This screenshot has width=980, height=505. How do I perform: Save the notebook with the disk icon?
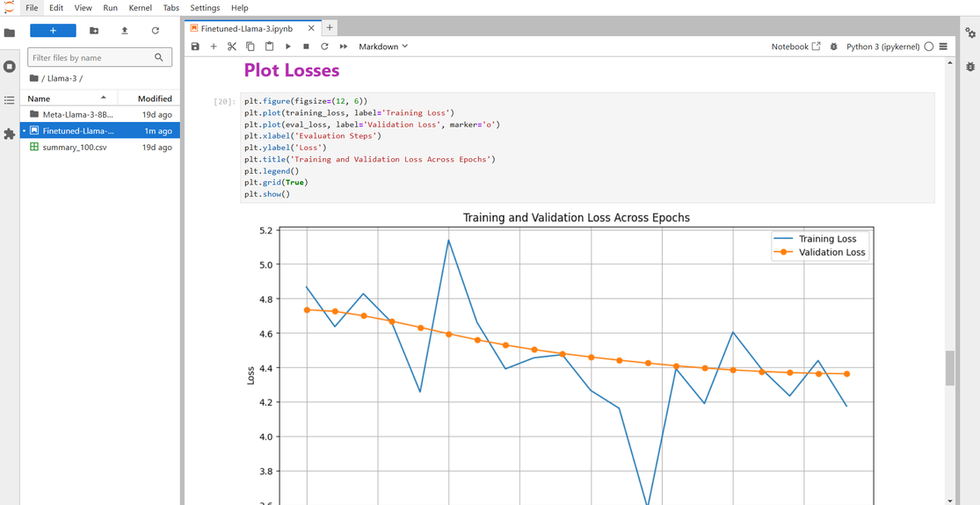[195, 47]
